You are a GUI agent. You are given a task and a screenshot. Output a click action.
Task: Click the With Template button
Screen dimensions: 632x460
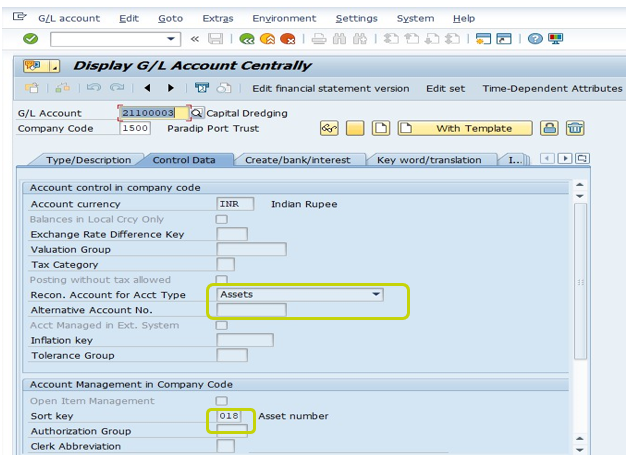465,129
